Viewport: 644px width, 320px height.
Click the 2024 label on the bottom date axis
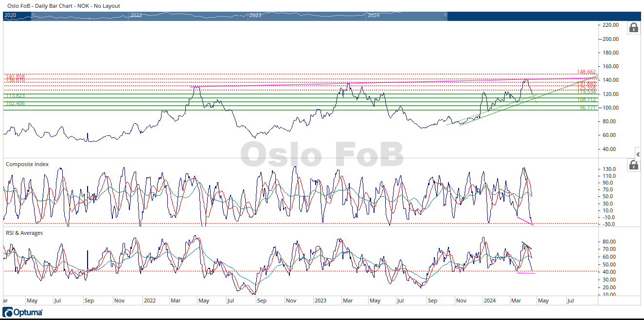pos(489,301)
